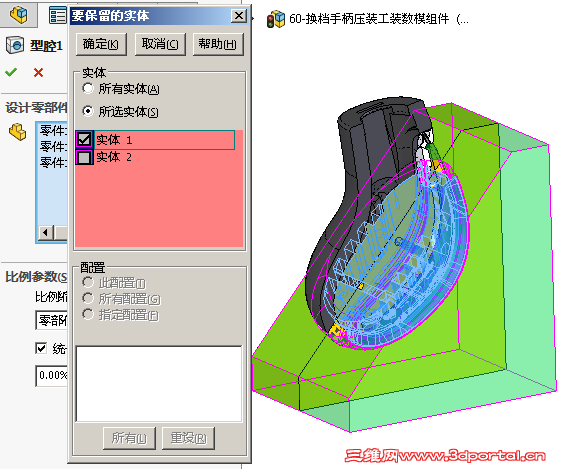Toggle the uniform scaling 统 checkbox

click(x=41, y=348)
